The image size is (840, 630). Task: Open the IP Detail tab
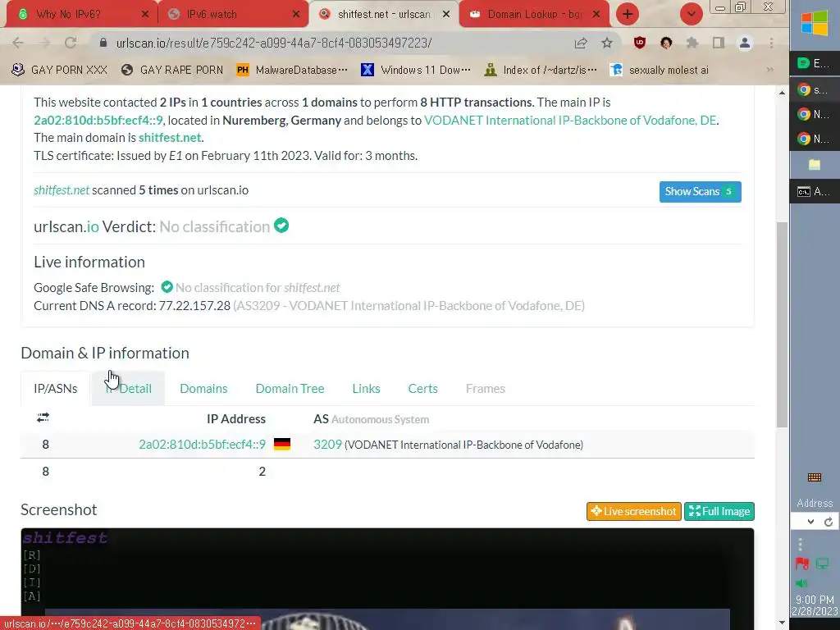pos(128,388)
